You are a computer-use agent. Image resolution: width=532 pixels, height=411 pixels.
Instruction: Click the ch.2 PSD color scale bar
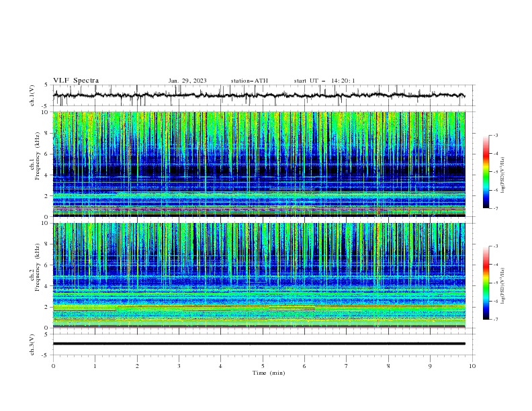pyautogui.click(x=486, y=283)
